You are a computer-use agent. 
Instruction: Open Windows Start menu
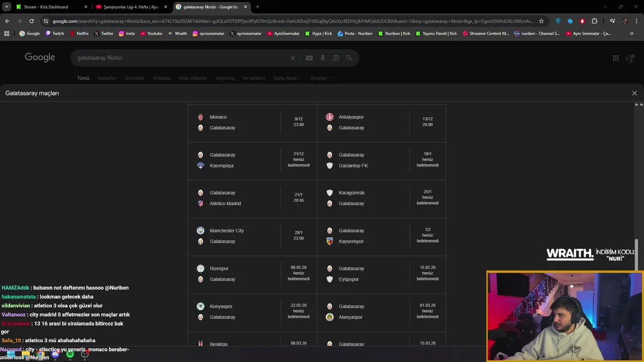click(11, 354)
